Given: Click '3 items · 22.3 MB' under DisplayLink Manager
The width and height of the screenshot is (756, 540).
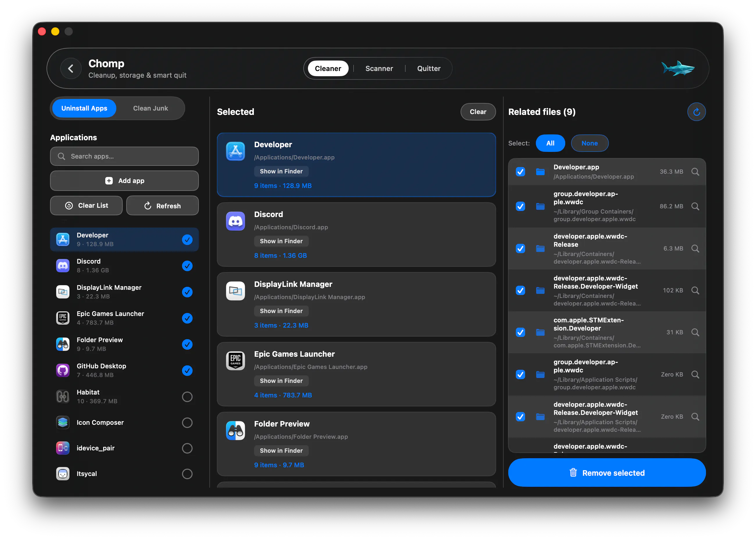Looking at the screenshot, I should 281,325.
